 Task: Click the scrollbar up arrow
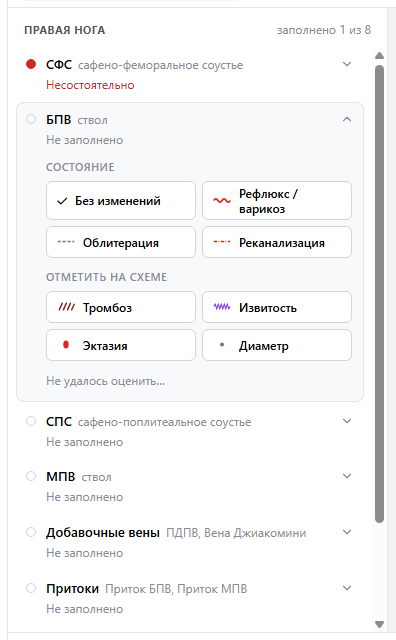(379, 55)
